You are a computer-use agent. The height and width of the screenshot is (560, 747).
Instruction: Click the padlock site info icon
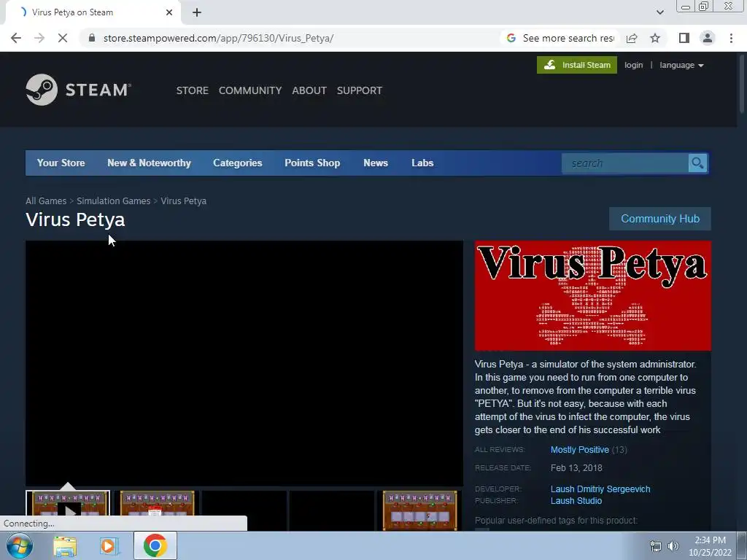point(92,38)
